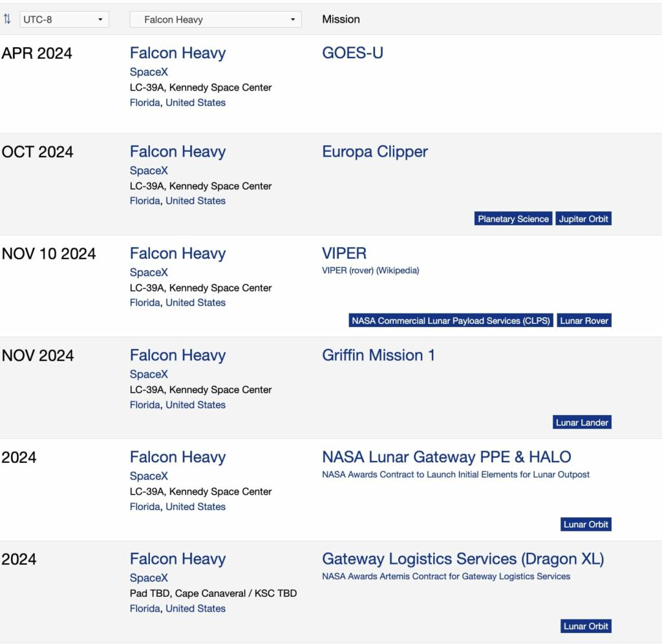Click NASA Awards Artemis Contract link

click(446, 576)
